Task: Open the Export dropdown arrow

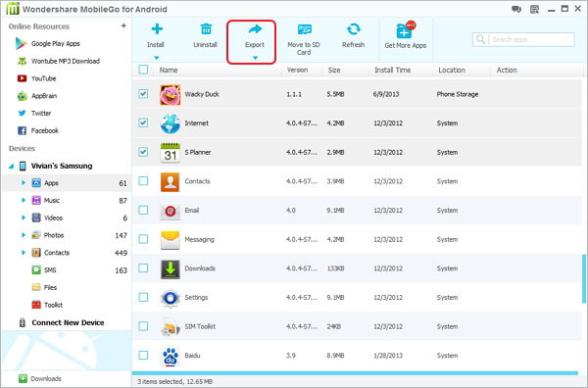Action: click(255, 58)
